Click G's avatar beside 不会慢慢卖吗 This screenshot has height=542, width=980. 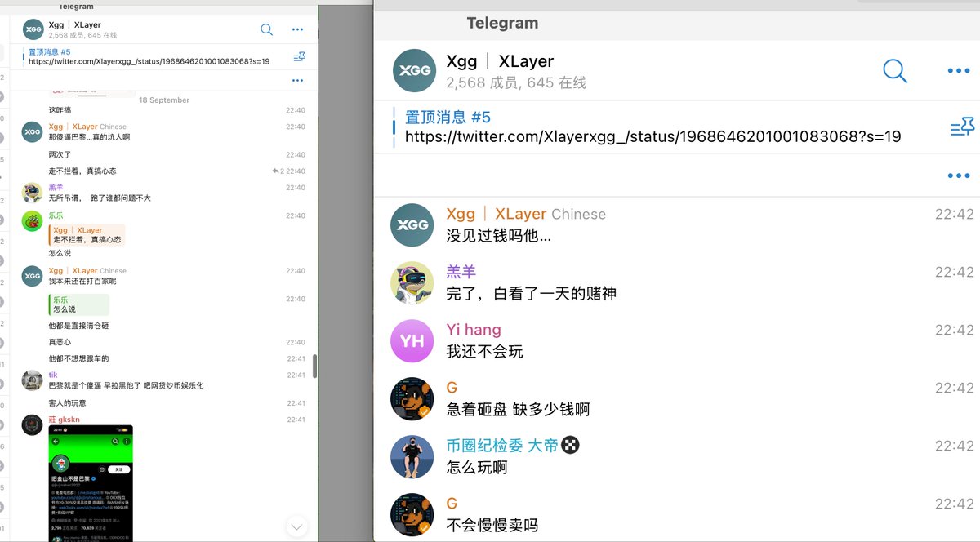[x=412, y=514]
